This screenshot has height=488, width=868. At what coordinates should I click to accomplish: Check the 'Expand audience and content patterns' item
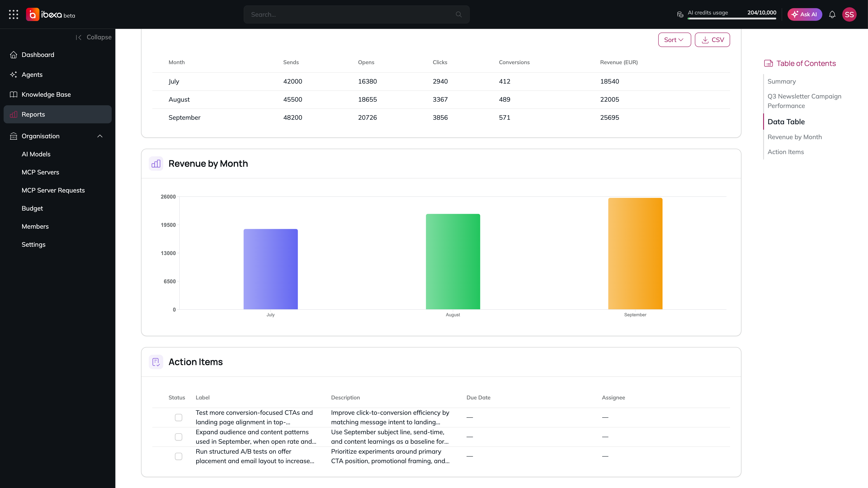click(179, 437)
